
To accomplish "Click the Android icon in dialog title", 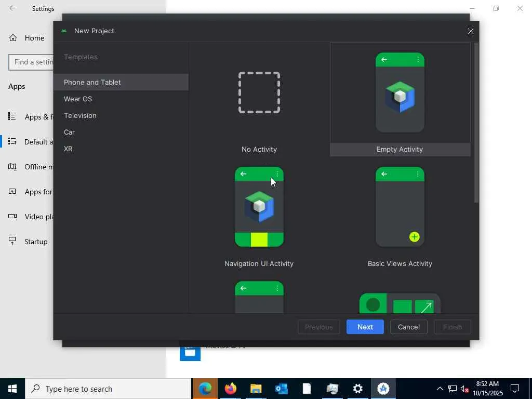I will coord(64,31).
